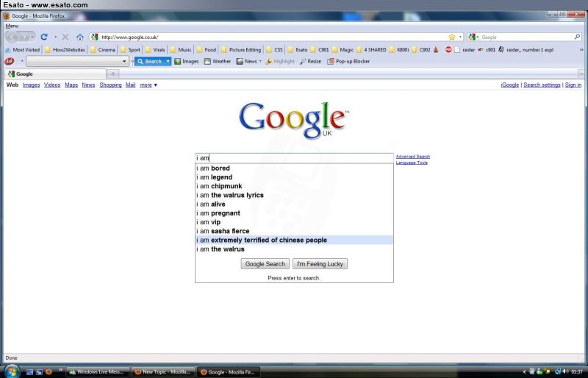Open the CSS bookmarks folder
Screen dimensions: 588x378
[x=274, y=49]
